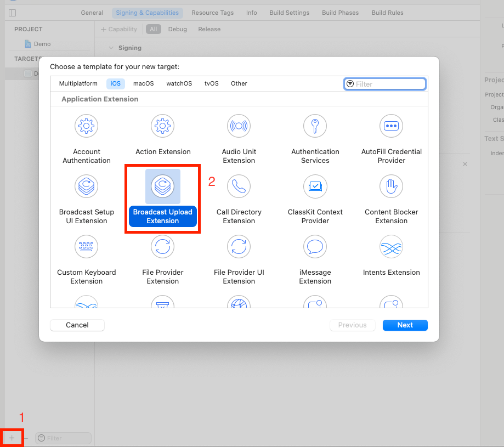Select the All configuration filter

pyautogui.click(x=154, y=29)
